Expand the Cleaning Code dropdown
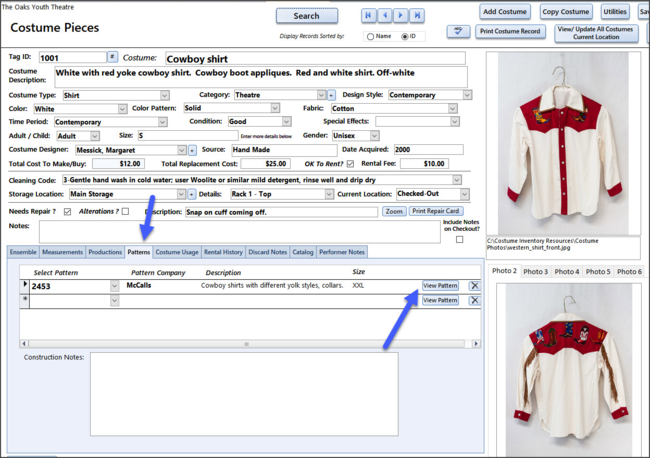 [456, 180]
